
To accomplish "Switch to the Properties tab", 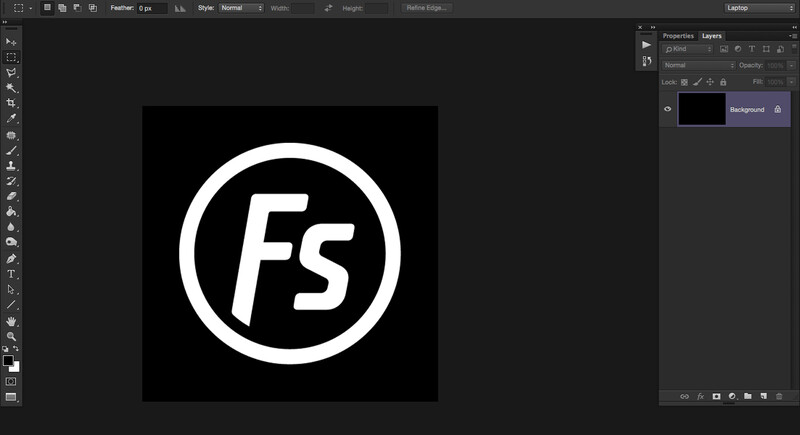I will pos(678,36).
